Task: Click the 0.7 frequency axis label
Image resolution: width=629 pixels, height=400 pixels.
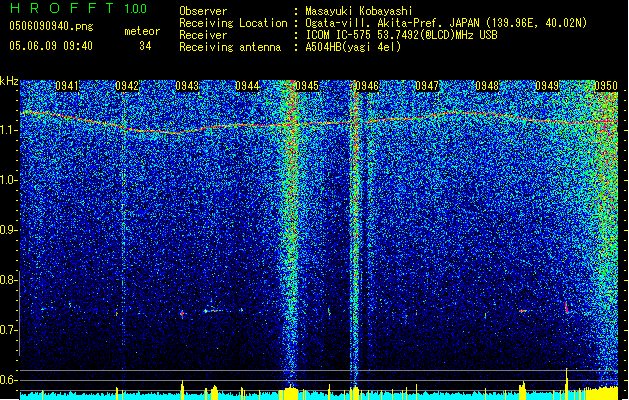Action: (x=8, y=330)
